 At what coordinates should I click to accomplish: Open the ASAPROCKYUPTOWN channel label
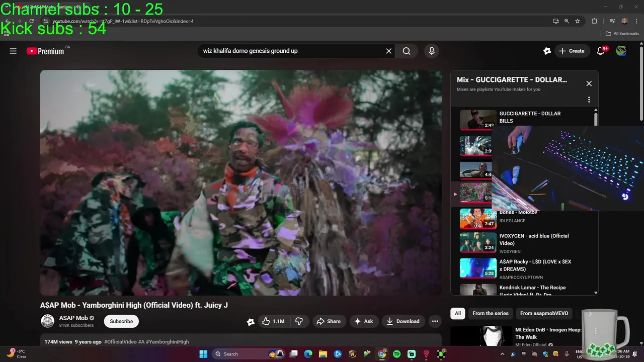pos(521,277)
